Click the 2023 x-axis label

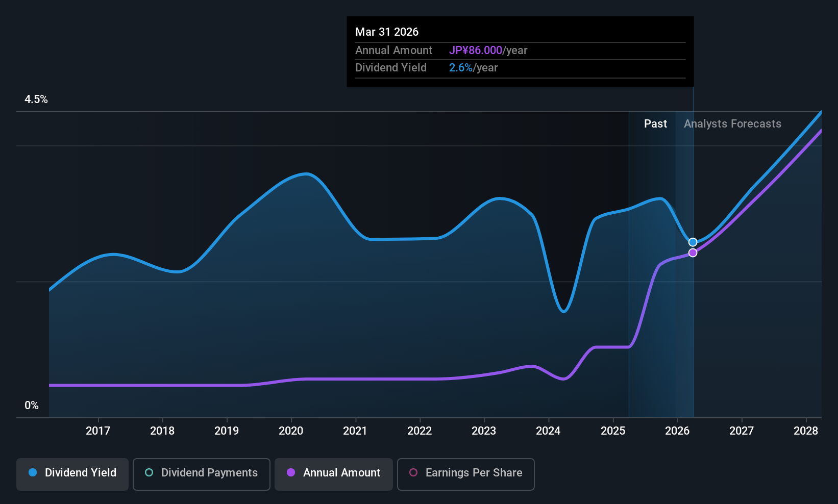click(x=484, y=431)
